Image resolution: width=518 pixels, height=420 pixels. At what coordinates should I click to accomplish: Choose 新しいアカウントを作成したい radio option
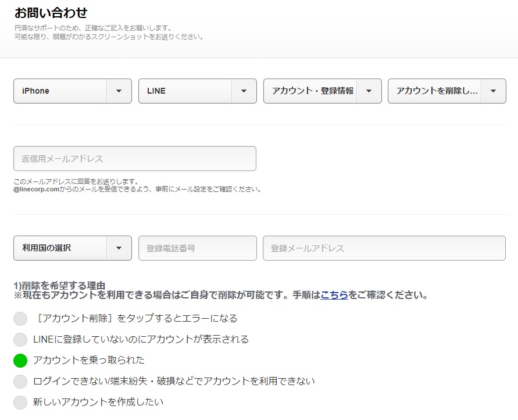(20, 402)
